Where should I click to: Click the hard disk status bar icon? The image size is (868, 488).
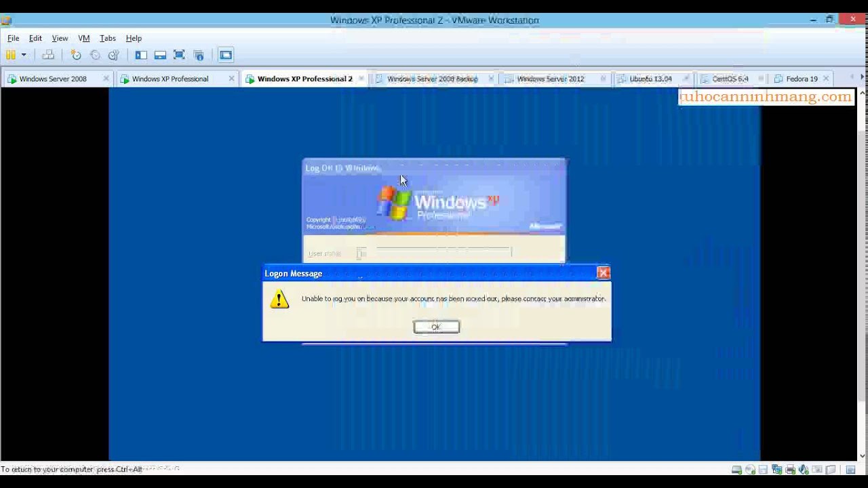coord(736,469)
